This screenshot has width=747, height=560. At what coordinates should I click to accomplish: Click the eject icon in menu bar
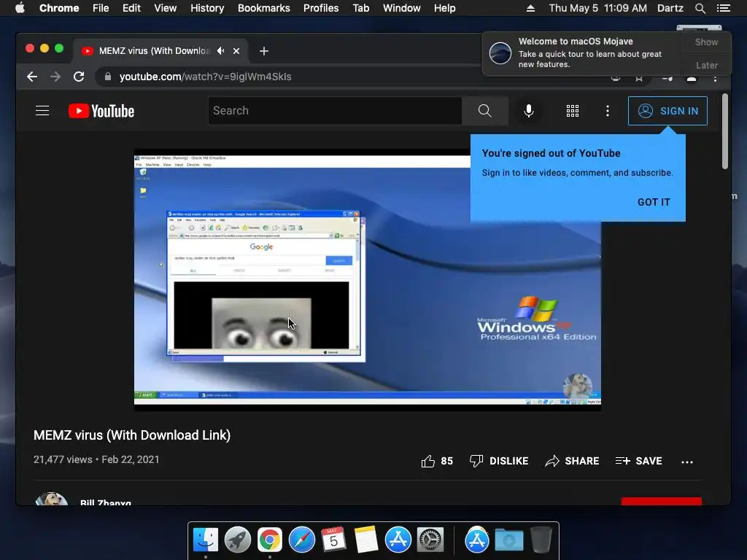530,8
